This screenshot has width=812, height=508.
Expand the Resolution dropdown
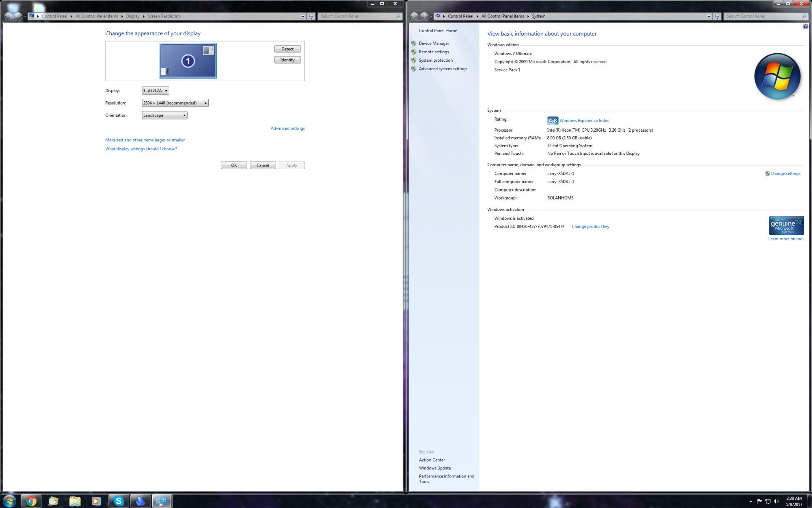coord(175,103)
